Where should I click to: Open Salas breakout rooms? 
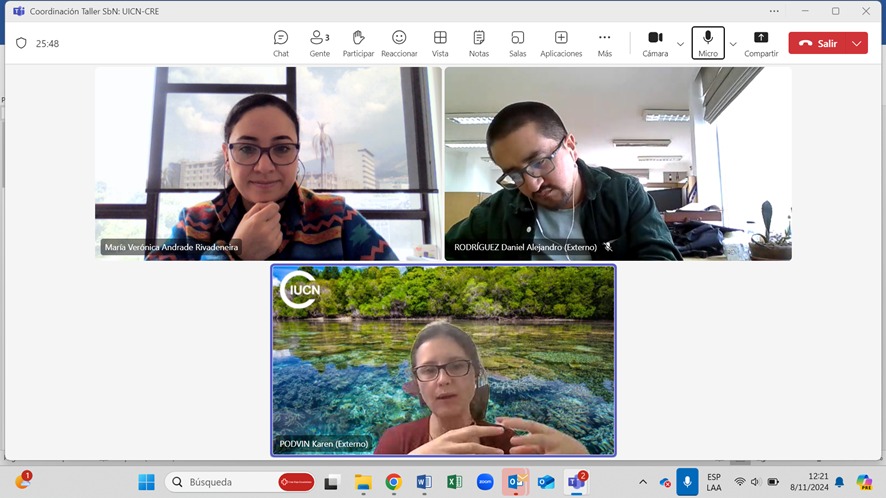[x=517, y=43]
